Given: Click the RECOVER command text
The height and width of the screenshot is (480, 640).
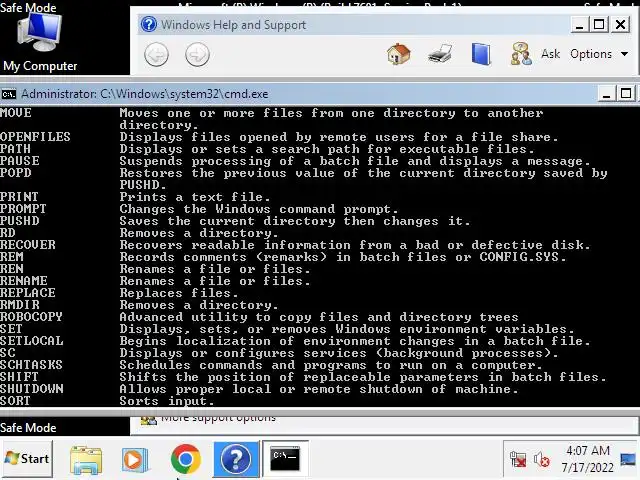Looking at the screenshot, I should point(27,245).
